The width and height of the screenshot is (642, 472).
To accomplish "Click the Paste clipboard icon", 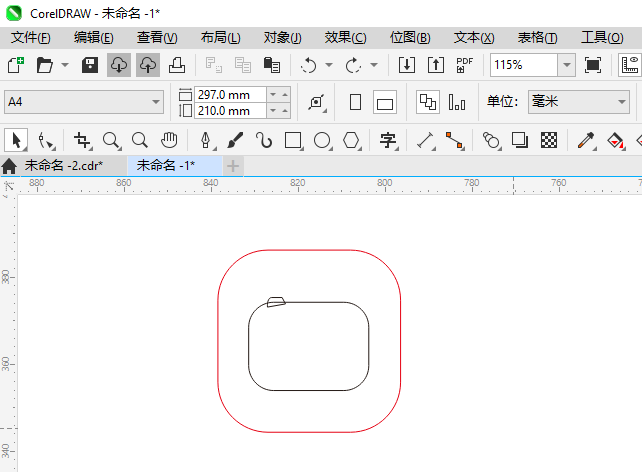I will [272, 65].
